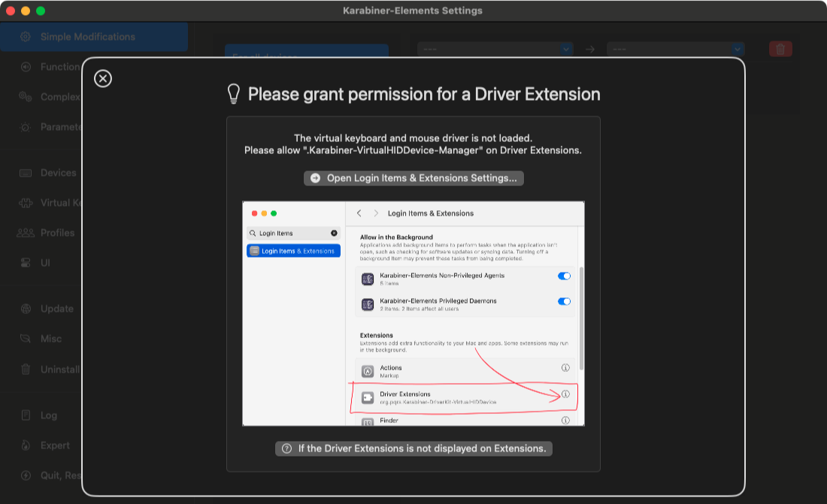
Task: Close the driver extension permission dialog
Action: coord(103,79)
